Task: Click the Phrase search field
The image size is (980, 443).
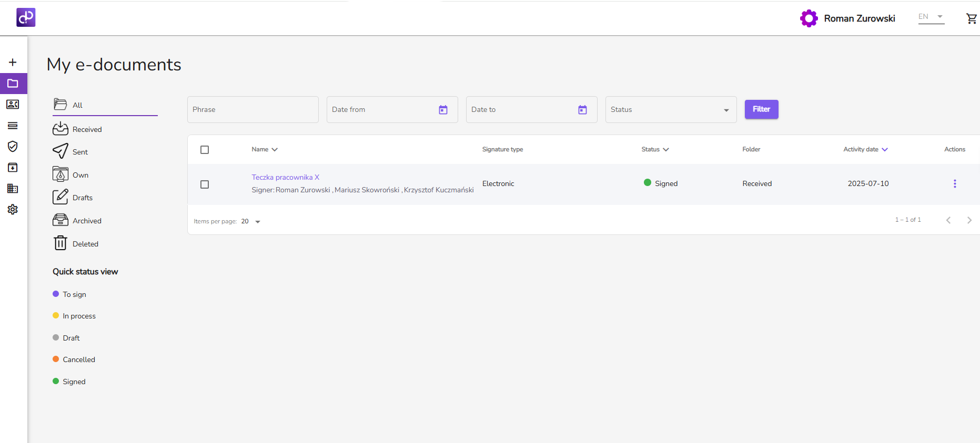Action: pos(252,110)
